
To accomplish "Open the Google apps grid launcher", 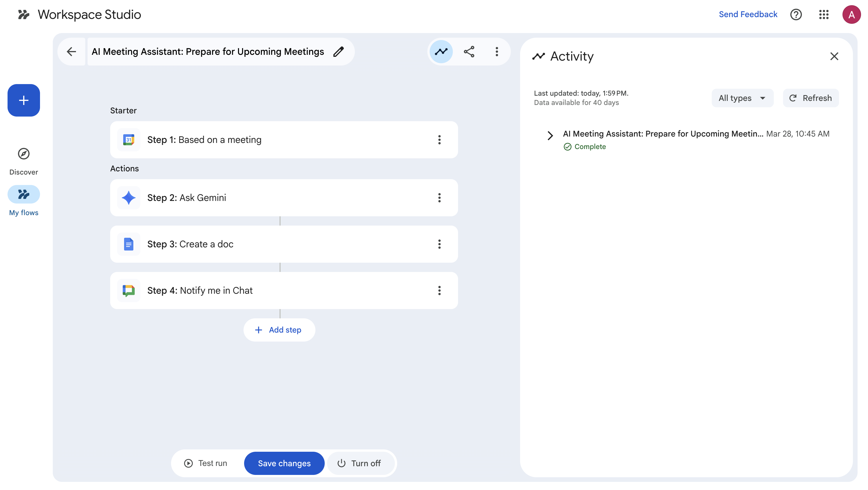I will coord(824,14).
